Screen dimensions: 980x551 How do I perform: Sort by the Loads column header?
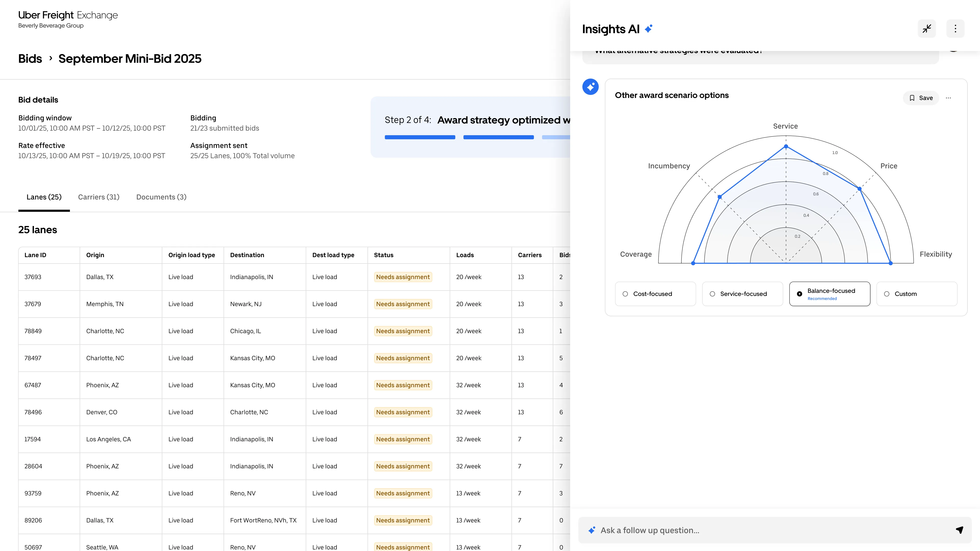pos(465,255)
